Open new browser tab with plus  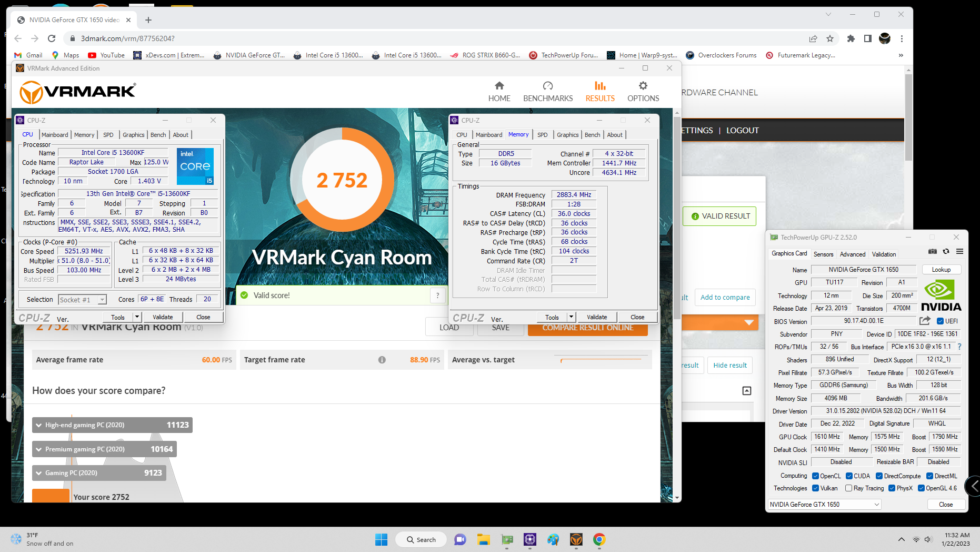[x=148, y=20]
